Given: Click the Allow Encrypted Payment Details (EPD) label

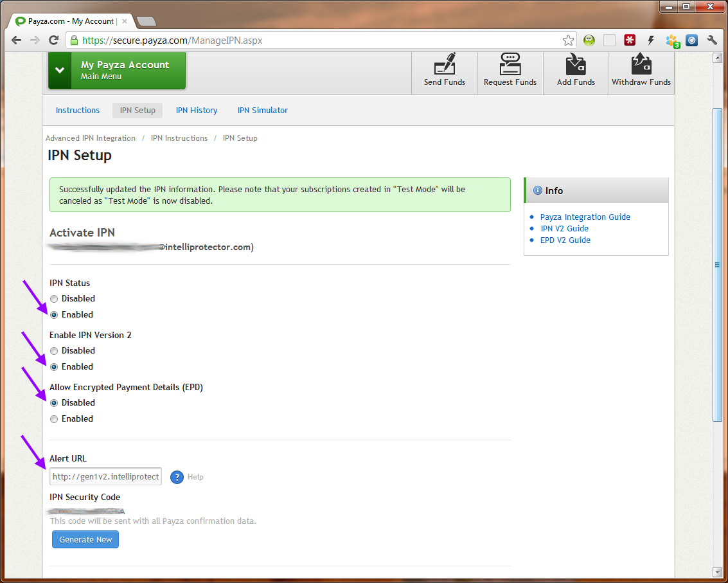Looking at the screenshot, I should click(x=127, y=388).
